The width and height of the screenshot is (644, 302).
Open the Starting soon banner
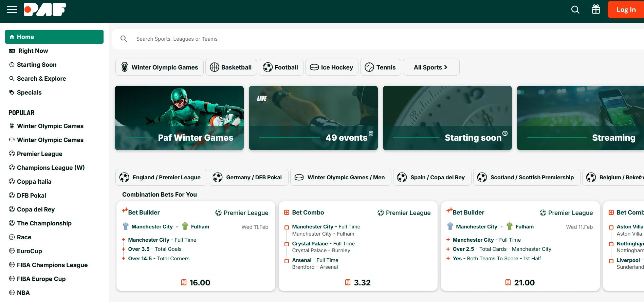(x=447, y=118)
